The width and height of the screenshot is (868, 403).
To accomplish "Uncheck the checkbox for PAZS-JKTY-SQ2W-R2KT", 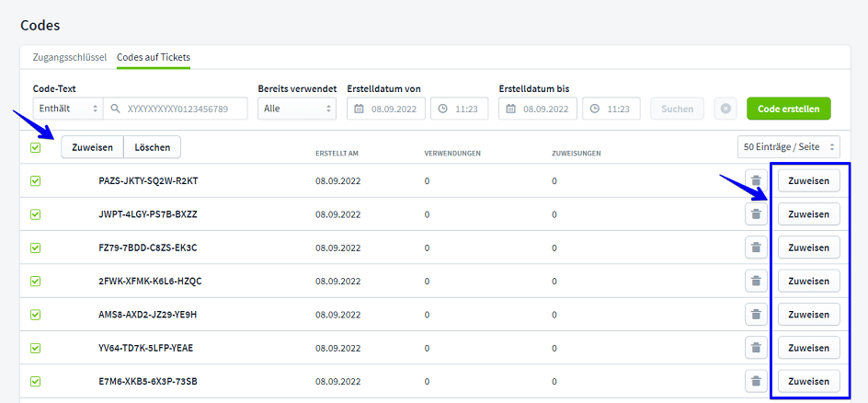I will (36, 181).
